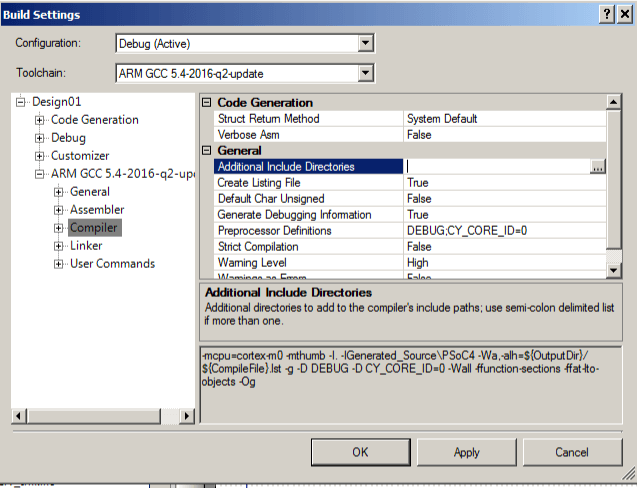Click the Help question mark button
The height and width of the screenshot is (488, 637).
coord(607,14)
